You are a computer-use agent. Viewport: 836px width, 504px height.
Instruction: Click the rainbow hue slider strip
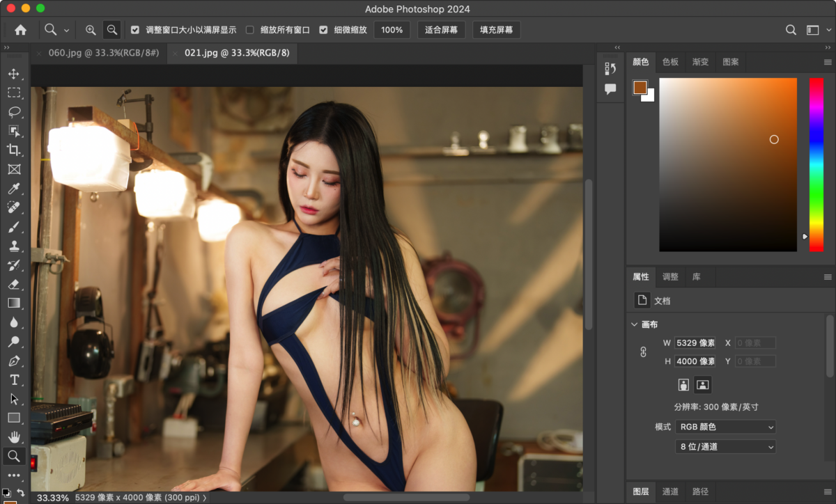tap(816, 164)
